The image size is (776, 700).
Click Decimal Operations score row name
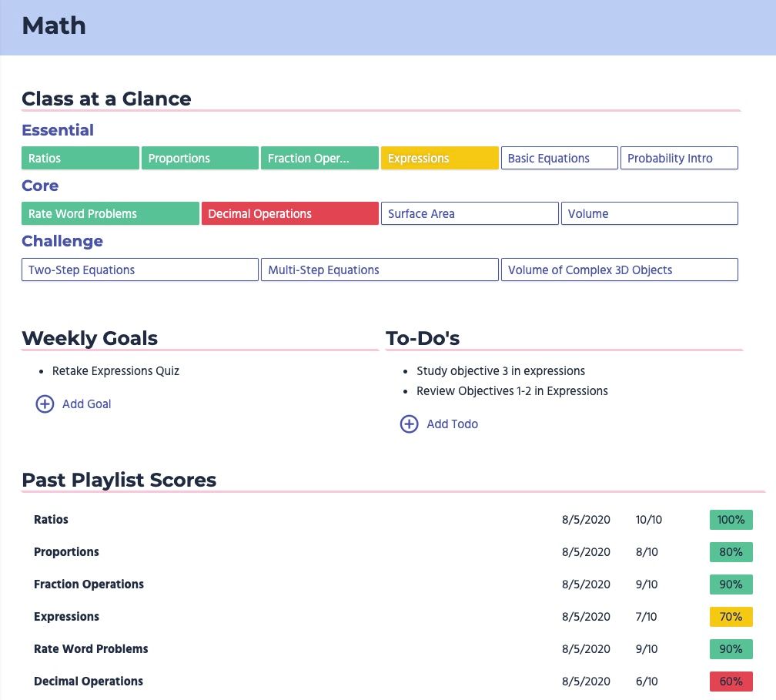click(88, 682)
